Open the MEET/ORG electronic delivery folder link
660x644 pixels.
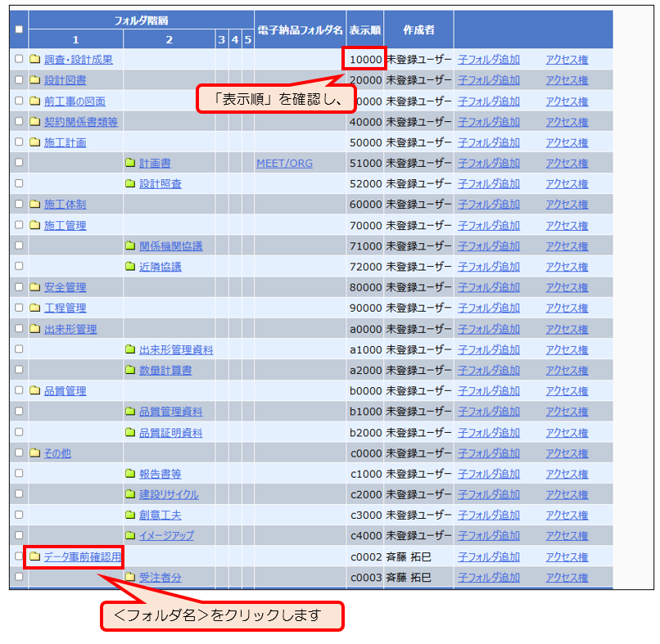[284, 163]
